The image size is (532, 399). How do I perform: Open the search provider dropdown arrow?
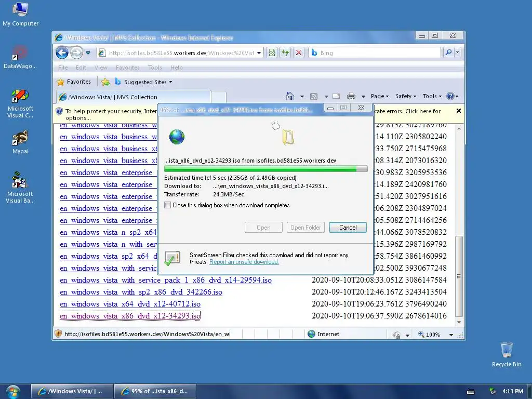tap(458, 52)
